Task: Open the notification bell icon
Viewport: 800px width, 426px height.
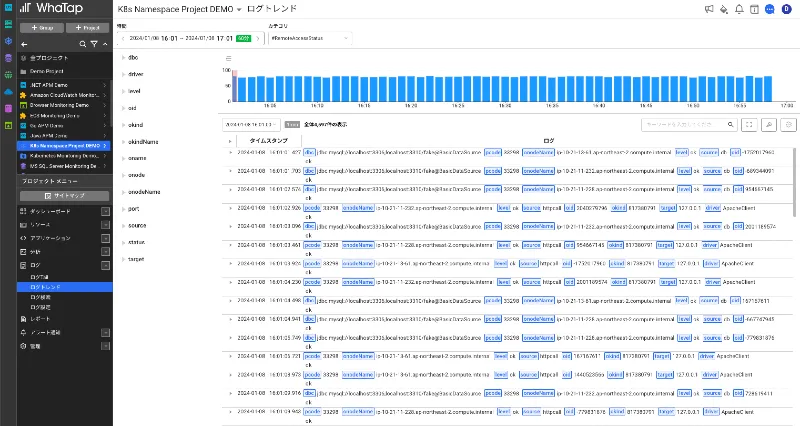Action: 739,9
